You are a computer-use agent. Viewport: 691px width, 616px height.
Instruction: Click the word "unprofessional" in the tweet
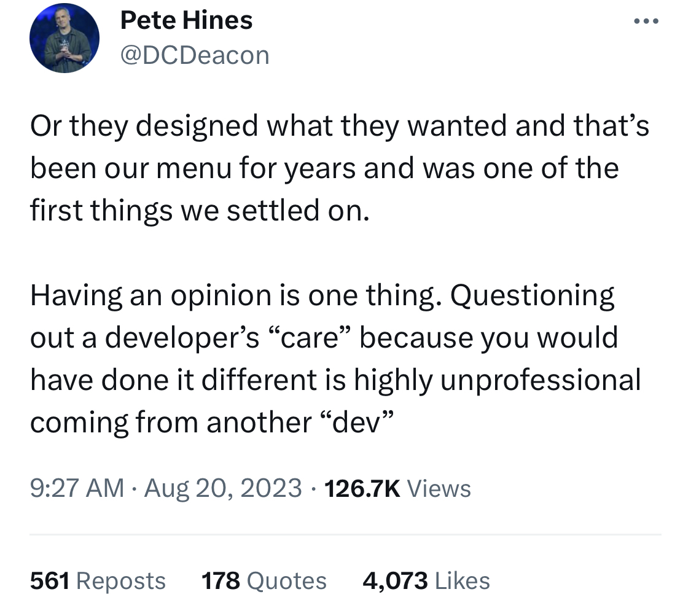tap(541, 380)
